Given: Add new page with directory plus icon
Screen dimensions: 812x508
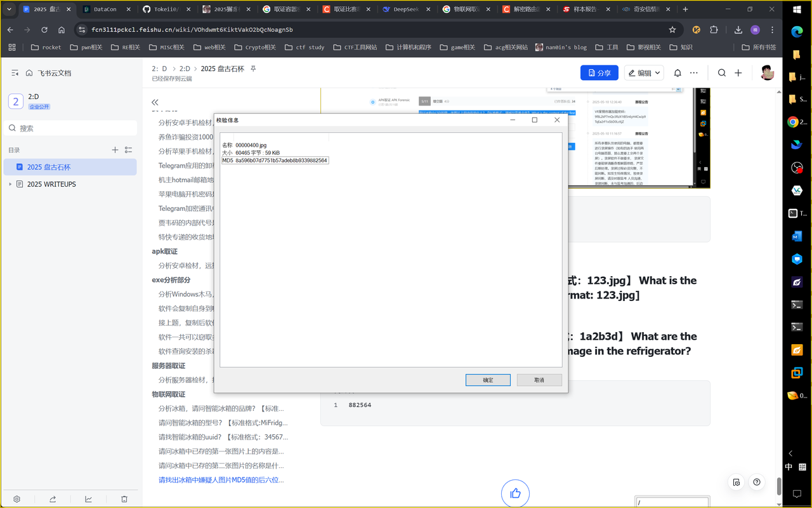Looking at the screenshot, I should 115,150.
